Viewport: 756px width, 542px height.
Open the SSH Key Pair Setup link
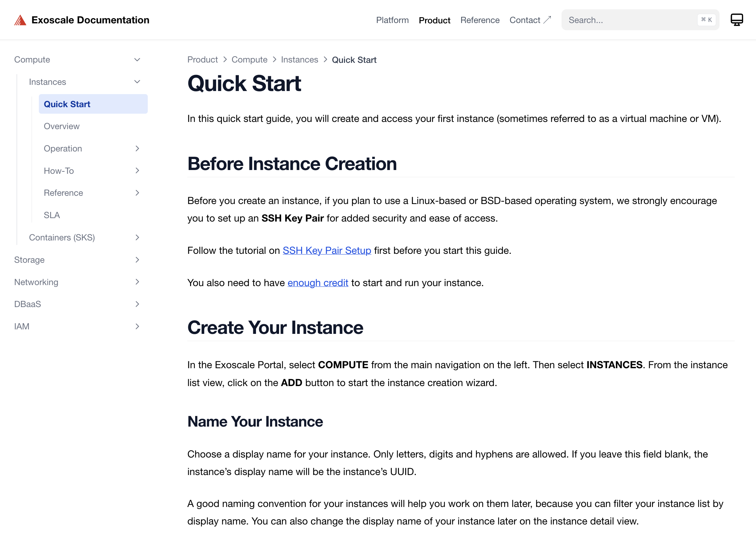(326, 250)
